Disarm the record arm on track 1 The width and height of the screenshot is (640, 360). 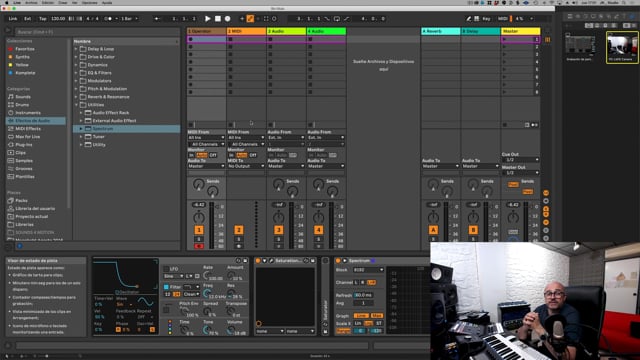tap(199, 246)
